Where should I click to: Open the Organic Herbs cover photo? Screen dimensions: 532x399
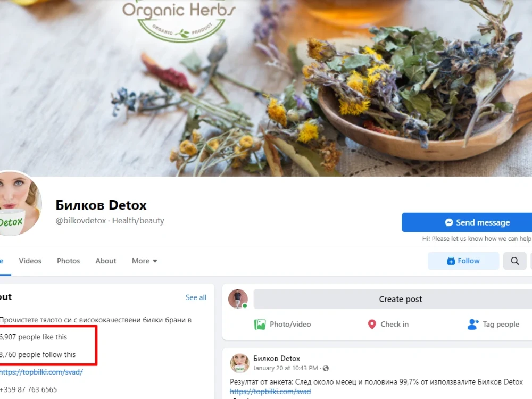coord(266,88)
